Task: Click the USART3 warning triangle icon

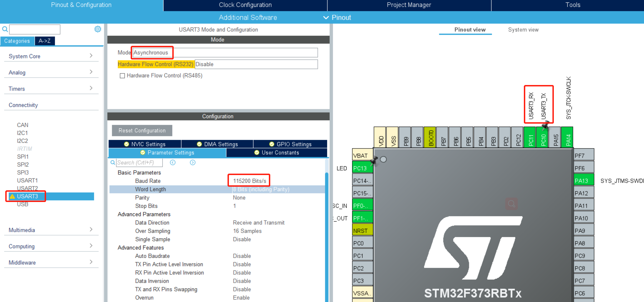Action: pos(12,196)
